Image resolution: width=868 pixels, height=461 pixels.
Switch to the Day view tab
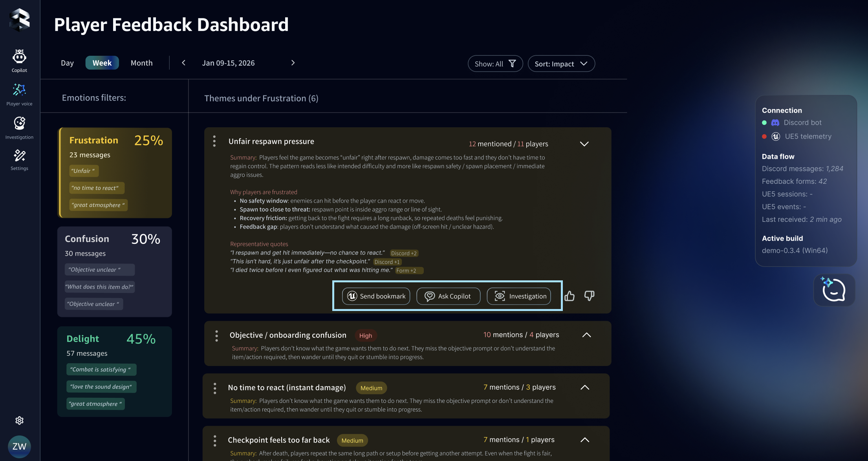click(x=67, y=63)
